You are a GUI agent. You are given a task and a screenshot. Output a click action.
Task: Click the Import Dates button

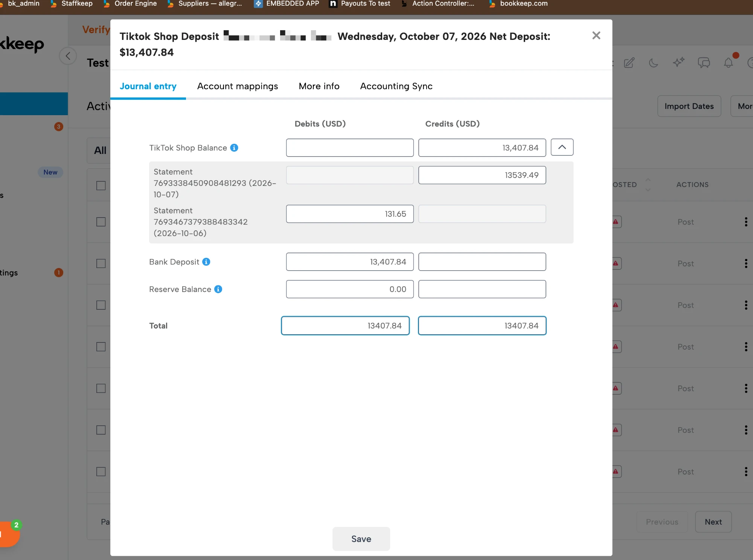coord(689,106)
